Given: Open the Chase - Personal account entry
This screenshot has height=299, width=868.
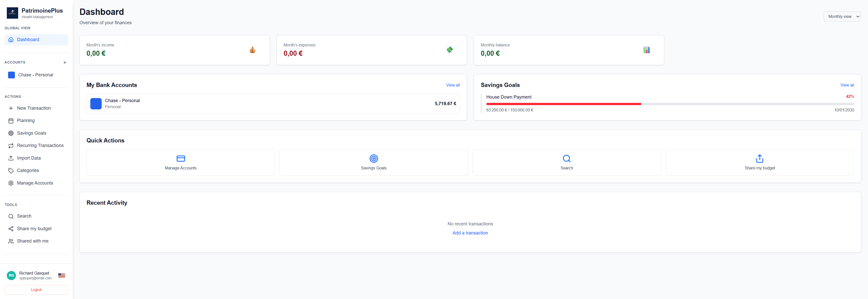Looking at the screenshot, I should [x=273, y=103].
